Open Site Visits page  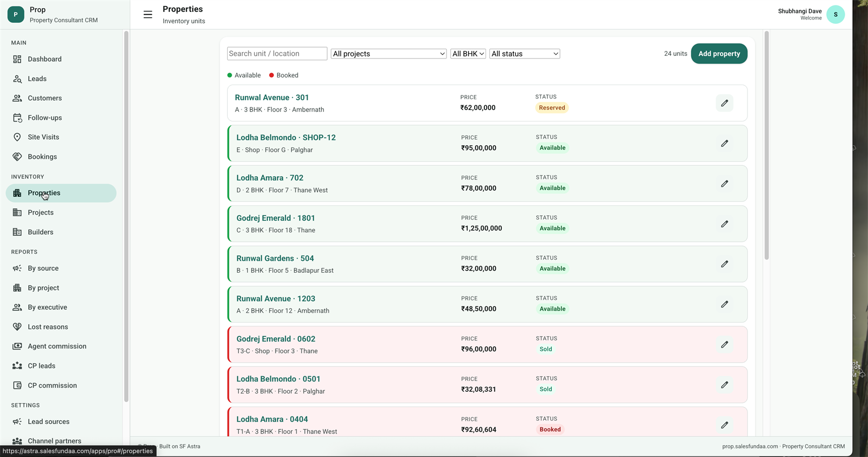(x=61, y=137)
